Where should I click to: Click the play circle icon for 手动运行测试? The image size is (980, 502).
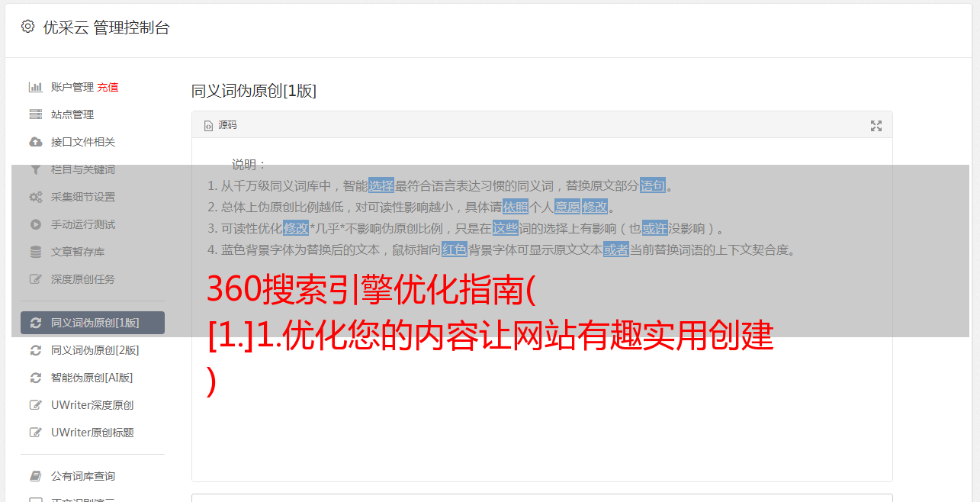(x=35, y=224)
